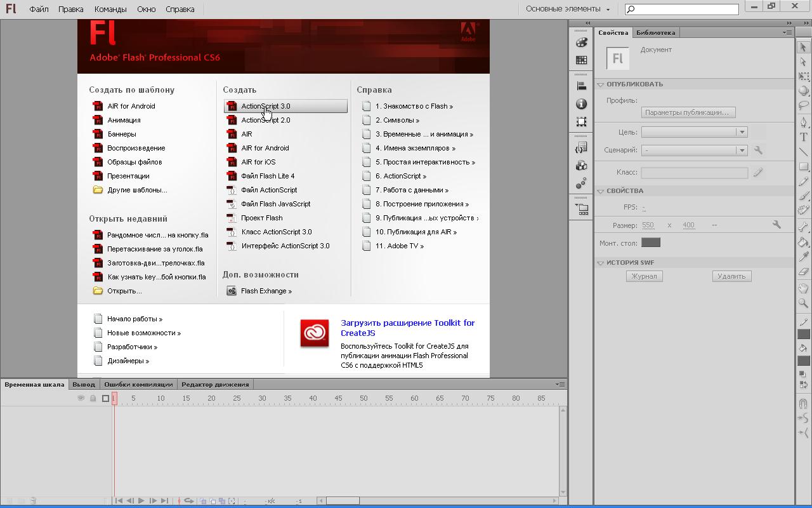This screenshot has width=812, height=508.
Task: Choose the Zoom magnifier tool
Action: [803, 304]
